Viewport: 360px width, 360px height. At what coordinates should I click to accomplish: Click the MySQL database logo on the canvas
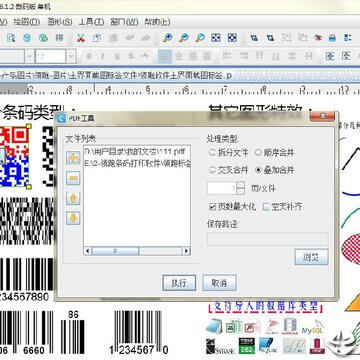pyautogui.click(x=313, y=328)
